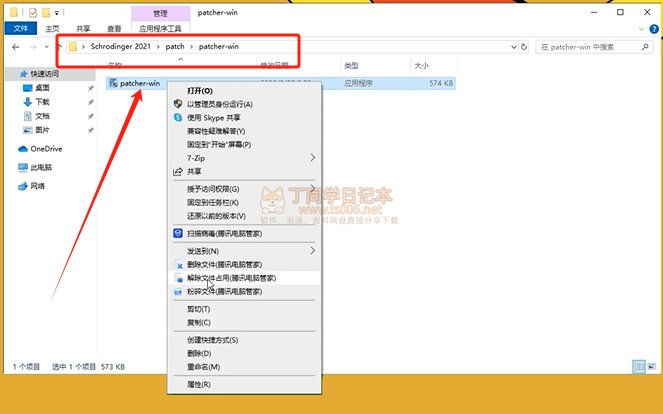Choose 以管理员身份运行(A) Run as administrator
This screenshot has height=414, width=663.
pos(244,104)
